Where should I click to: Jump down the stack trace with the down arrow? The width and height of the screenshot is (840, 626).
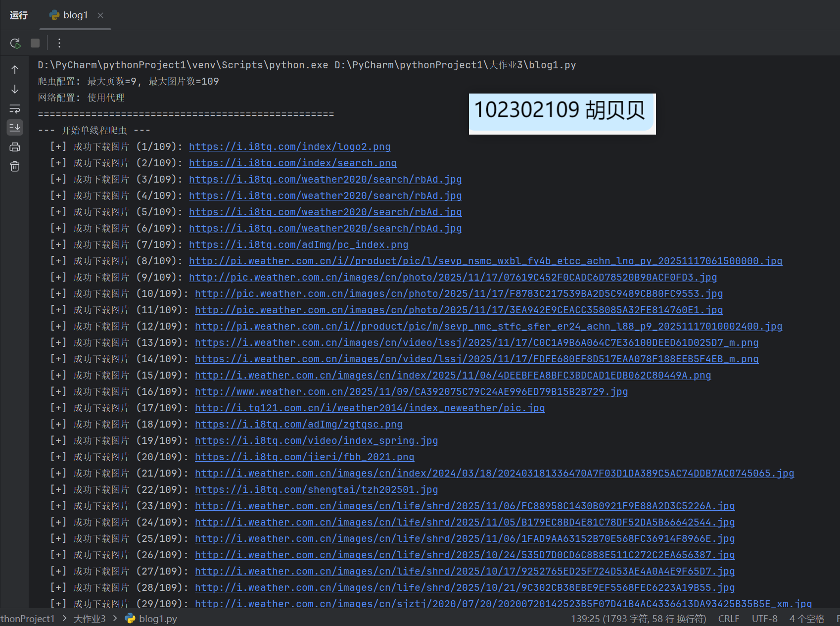coord(15,89)
